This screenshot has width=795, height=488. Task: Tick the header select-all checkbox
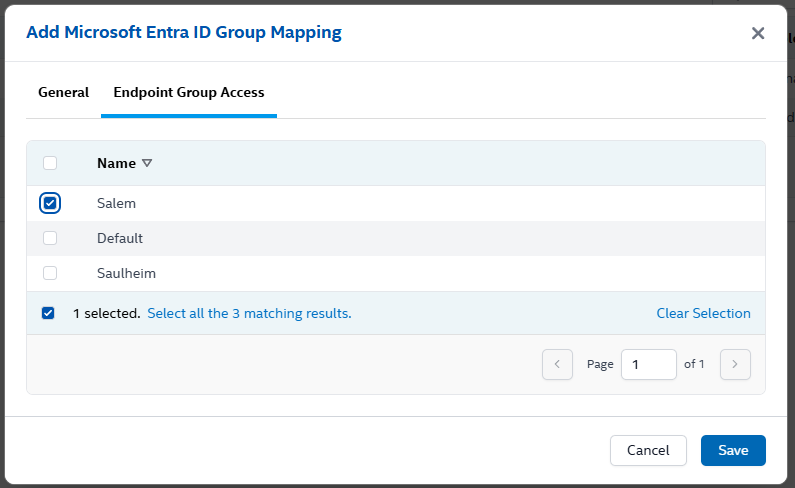50,163
